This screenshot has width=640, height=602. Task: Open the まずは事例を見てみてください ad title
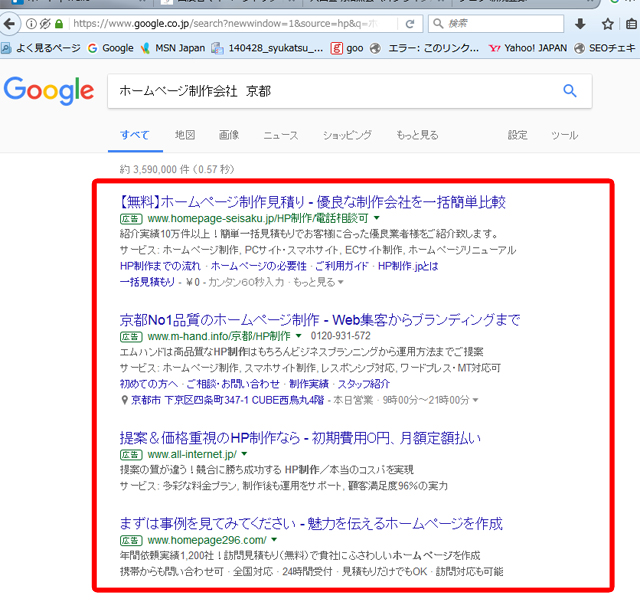click(311, 524)
